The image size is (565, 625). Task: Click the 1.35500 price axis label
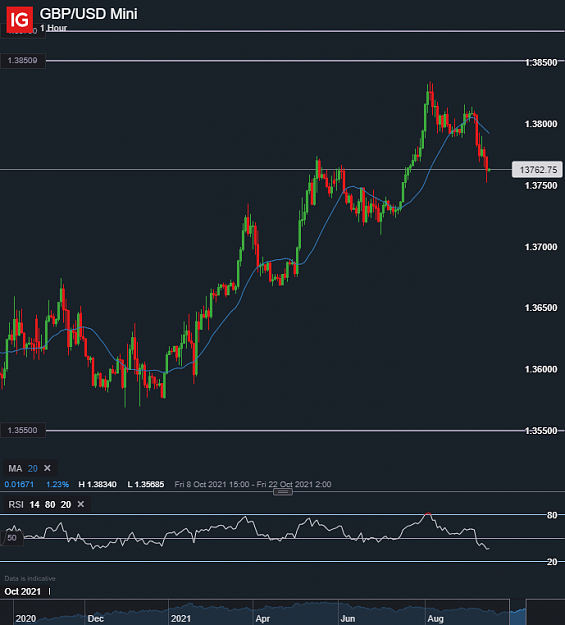coord(541,430)
